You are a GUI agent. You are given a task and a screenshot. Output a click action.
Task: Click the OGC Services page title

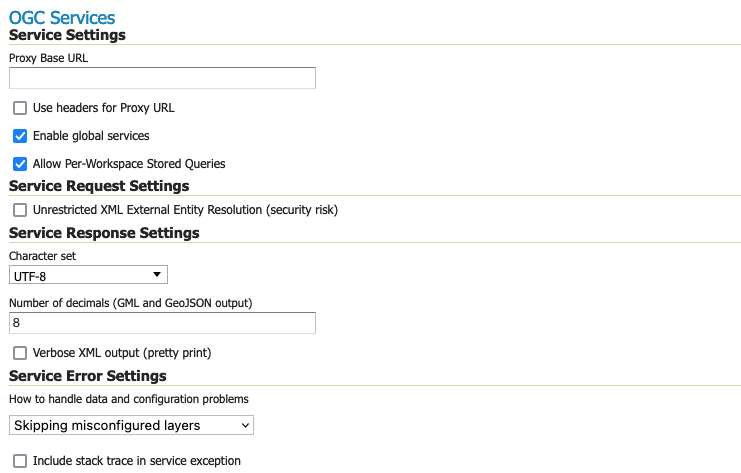(61, 17)
